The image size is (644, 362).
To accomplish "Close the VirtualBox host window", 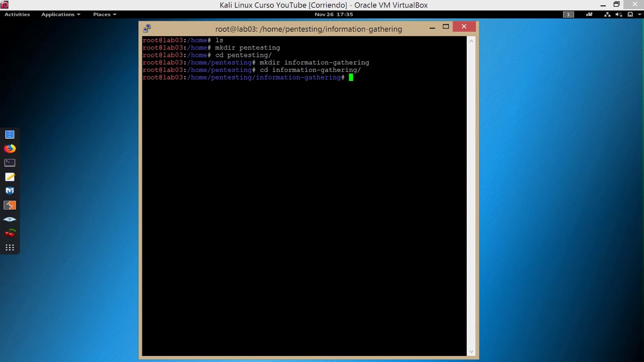I will [633, 5].
